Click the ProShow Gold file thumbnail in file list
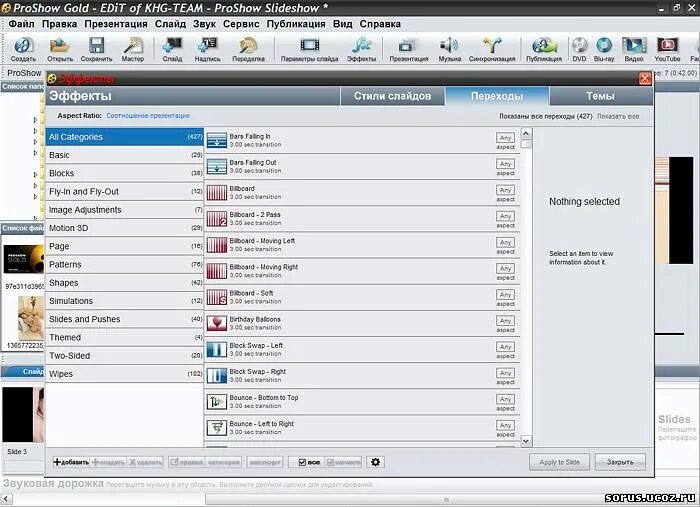This screenshot has width=700, height=507. tap(24, 259)
